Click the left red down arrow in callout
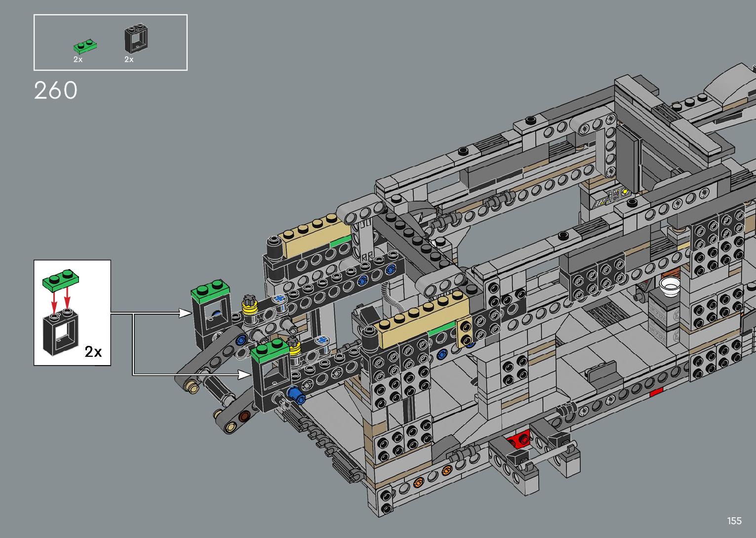Image resolution: width=756 pixels, height=538 pixels. click(55, 300)
